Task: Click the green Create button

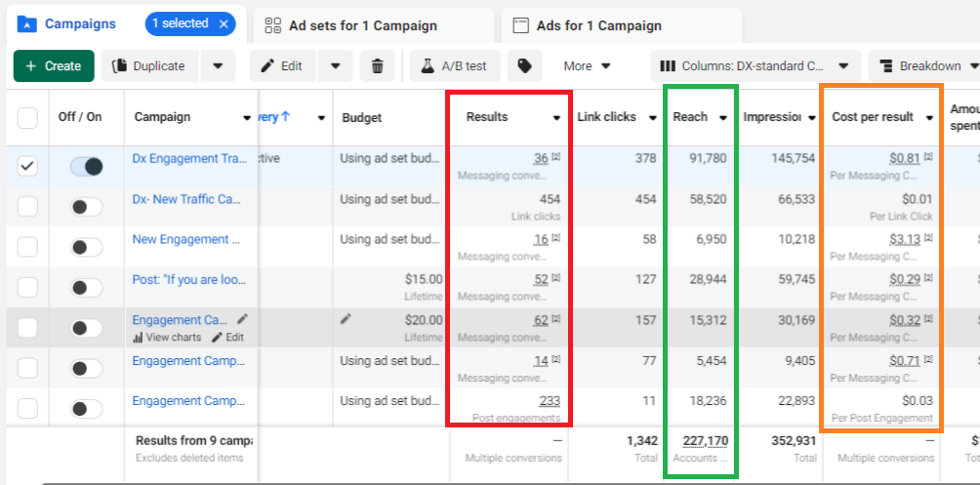Action: point(54,66)
